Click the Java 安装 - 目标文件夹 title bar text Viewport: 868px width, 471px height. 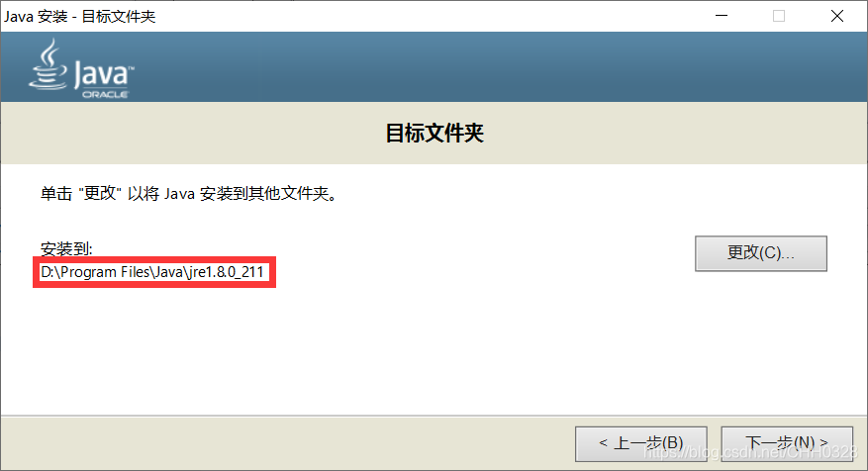tap(80, 16)
